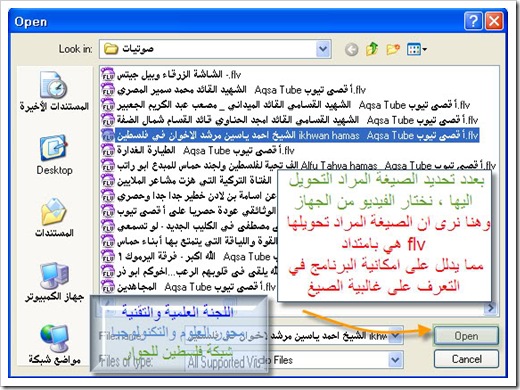Close the Open dialog

pyautogui.click(x=494, y=21)
